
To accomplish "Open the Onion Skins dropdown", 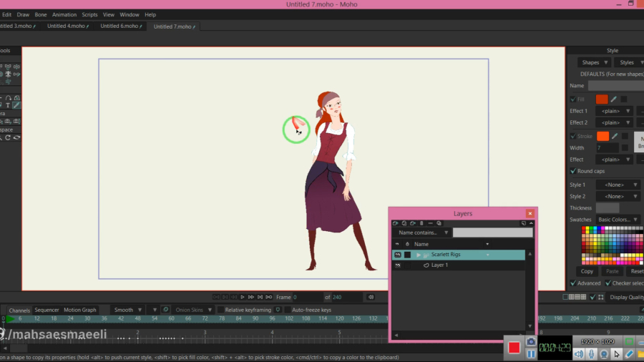I will 193,310.
